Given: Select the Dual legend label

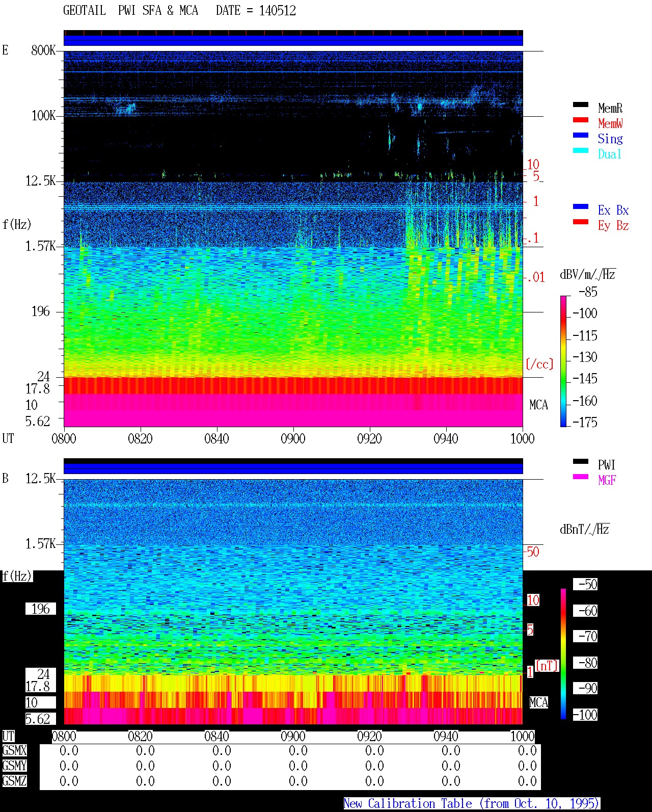Looking at the screenshot, I should 610,154.
